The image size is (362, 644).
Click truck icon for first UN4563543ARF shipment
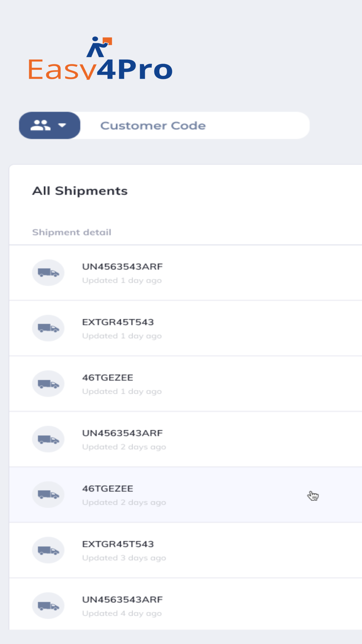48,273
